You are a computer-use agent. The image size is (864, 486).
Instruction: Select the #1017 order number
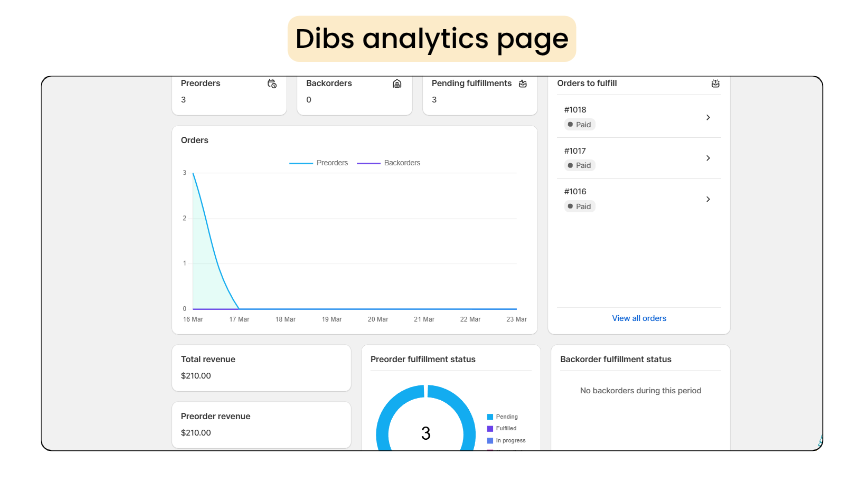click(x=575, y=151)
